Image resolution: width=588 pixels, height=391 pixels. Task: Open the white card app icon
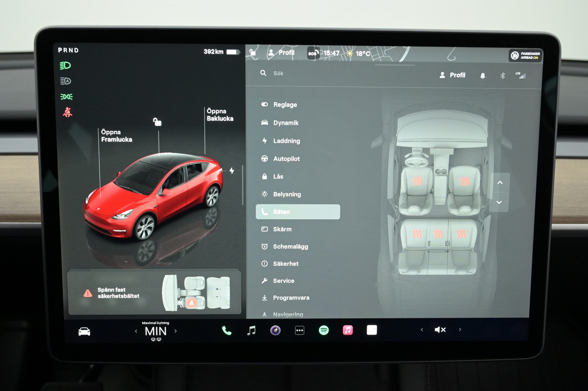[x=372, y=330]
